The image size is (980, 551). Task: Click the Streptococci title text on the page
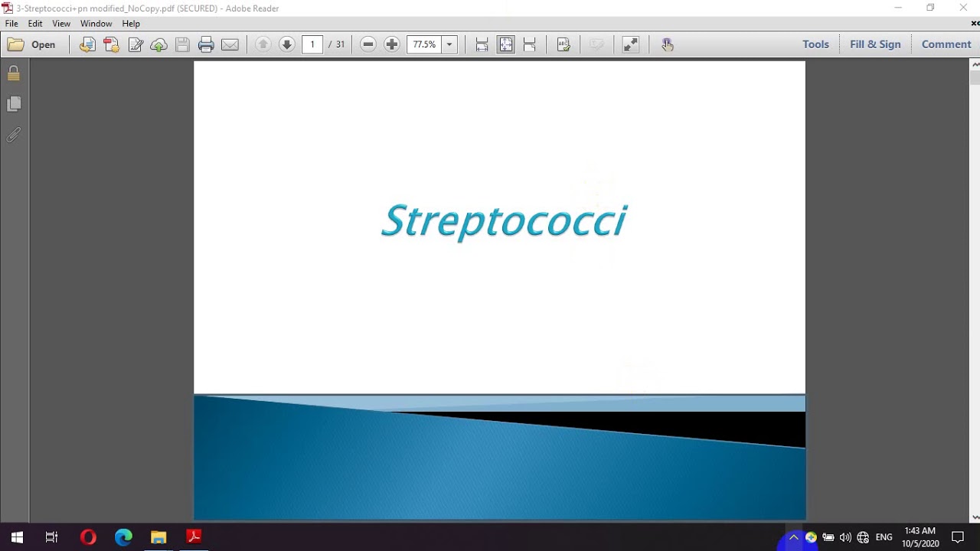point(505,221)
